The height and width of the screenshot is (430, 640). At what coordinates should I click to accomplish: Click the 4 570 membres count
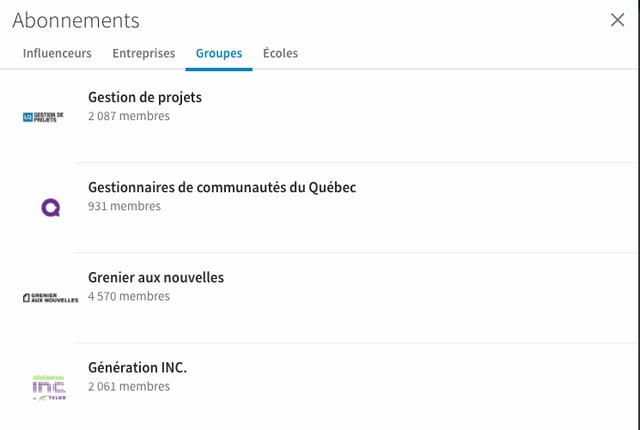coord(128,296)
